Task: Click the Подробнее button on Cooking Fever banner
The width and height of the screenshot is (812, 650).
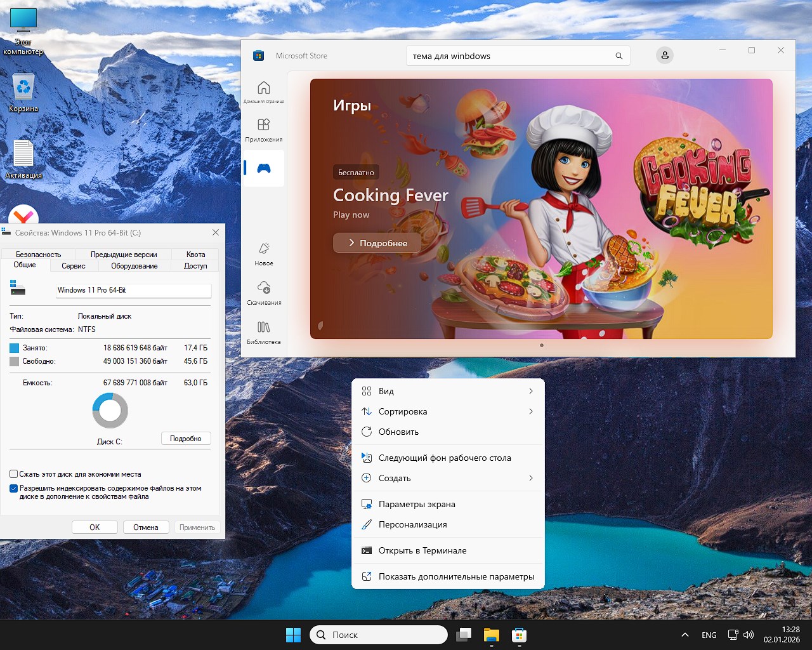Action: click(376, 242)
